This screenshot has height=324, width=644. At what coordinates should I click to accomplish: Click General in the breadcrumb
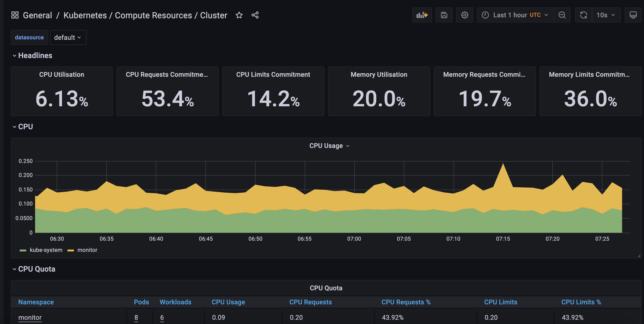[x=37, y=15]
